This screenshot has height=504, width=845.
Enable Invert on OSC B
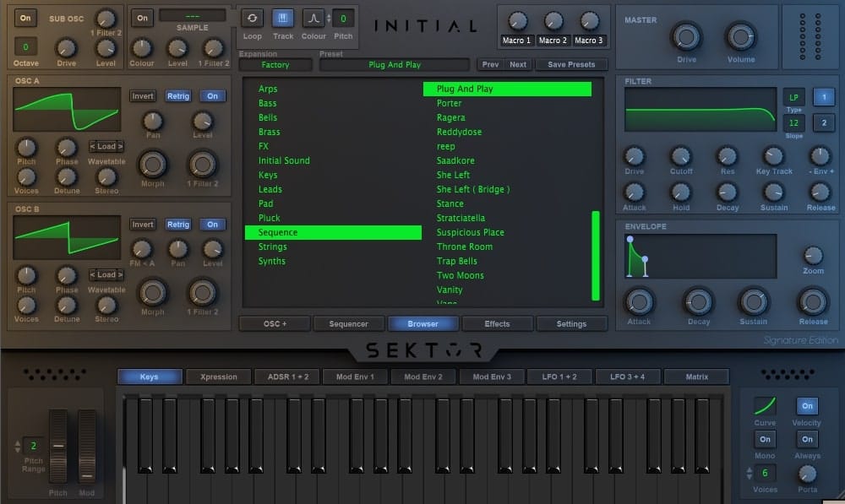142,225
